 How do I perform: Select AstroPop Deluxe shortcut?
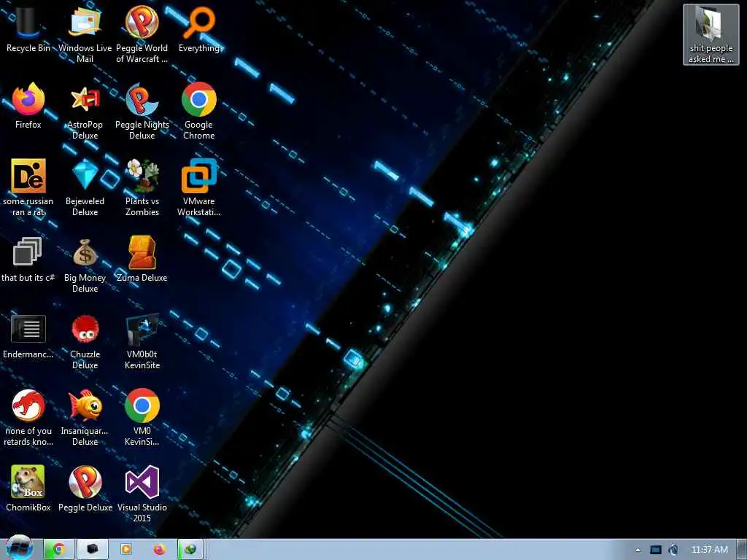pyautogui.click(x=85, y=111)
